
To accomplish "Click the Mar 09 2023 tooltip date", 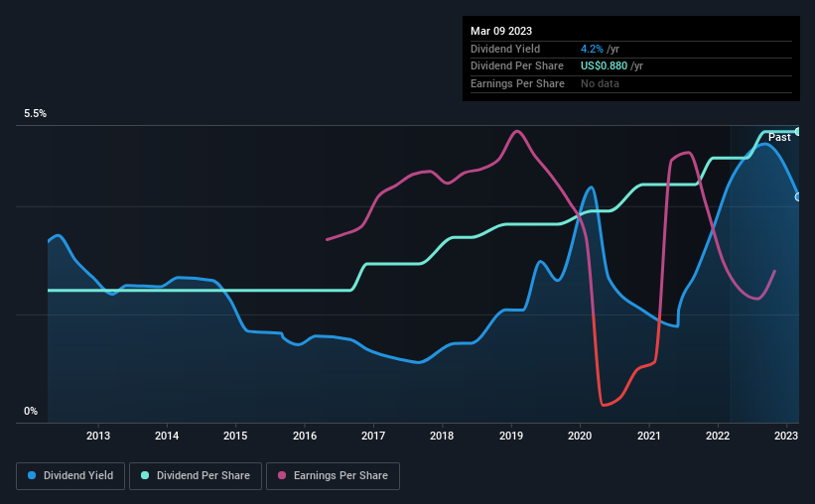I will [x=500, y=30].
